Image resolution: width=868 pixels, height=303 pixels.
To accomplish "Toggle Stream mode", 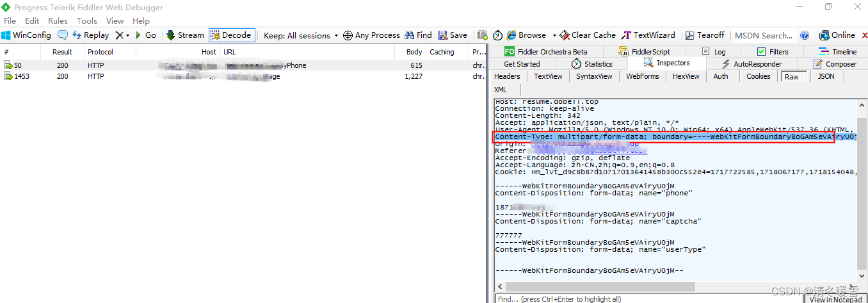I will pyautogui.click(x=185, y=35).
